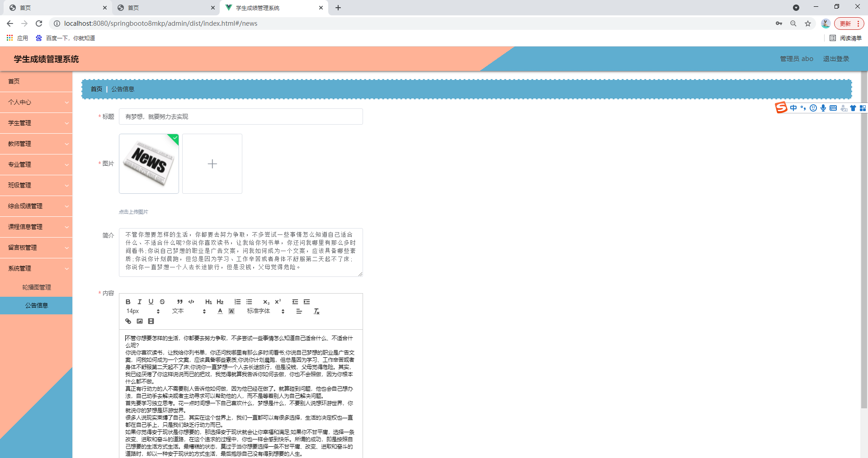Screen dimensions: 868x458
Task: Click the Sogou input method logo
Action: click(781, 107)
